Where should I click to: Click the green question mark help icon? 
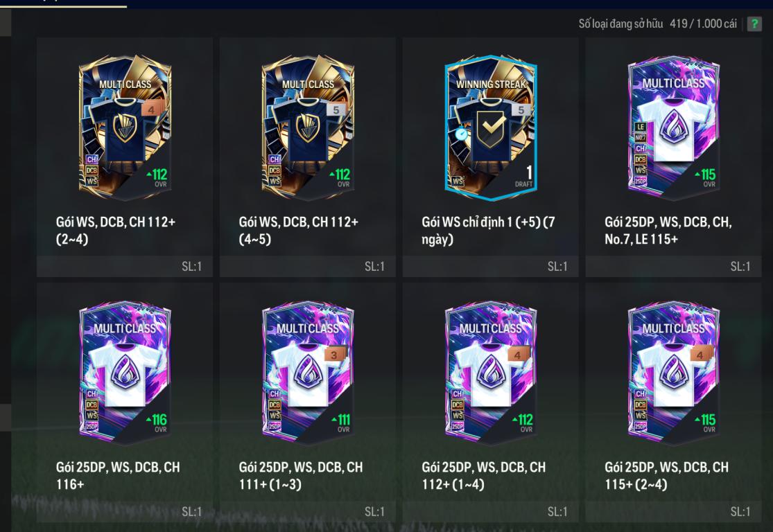pyautogui.click(x=754, y=24)
